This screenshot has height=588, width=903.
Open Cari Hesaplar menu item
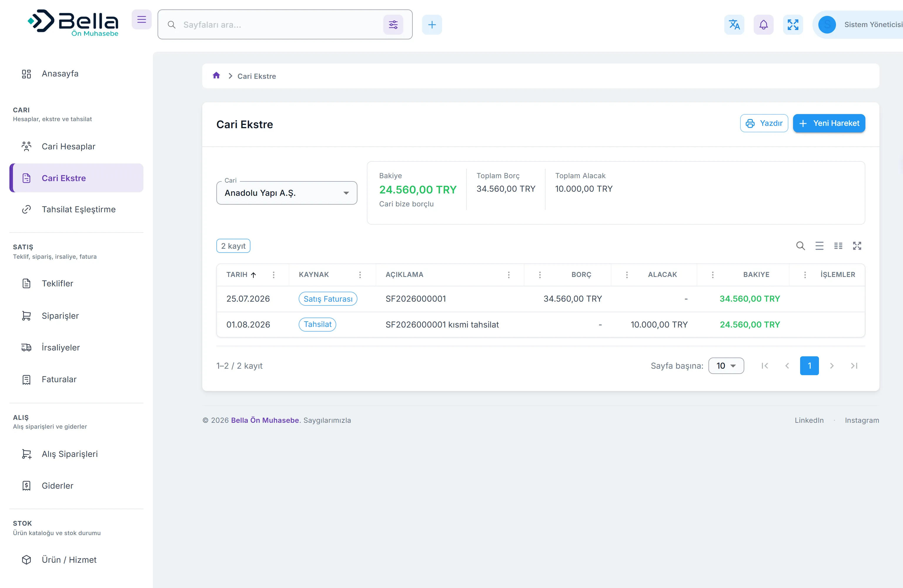point(76,146)
